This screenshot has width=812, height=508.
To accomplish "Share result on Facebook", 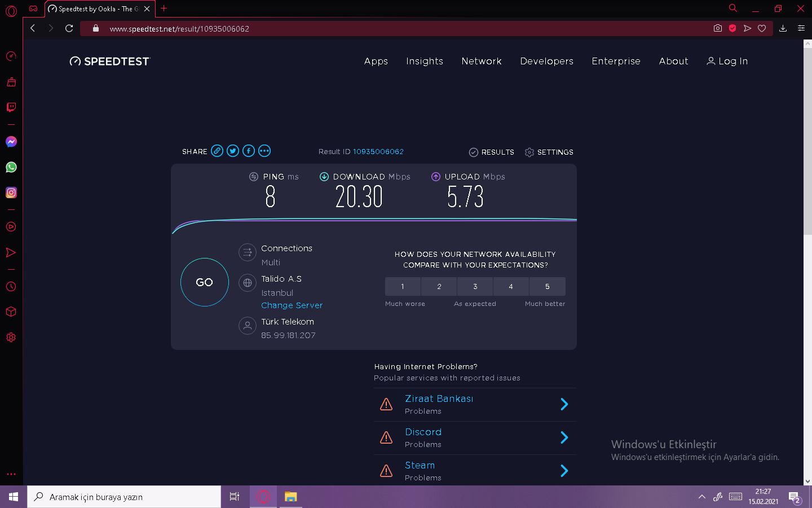I will (x=249, y=151).
